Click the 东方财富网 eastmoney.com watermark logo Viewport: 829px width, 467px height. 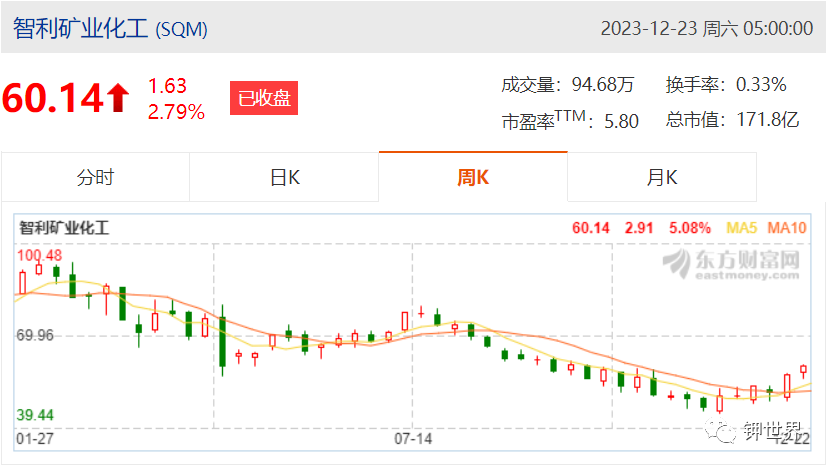731,263
